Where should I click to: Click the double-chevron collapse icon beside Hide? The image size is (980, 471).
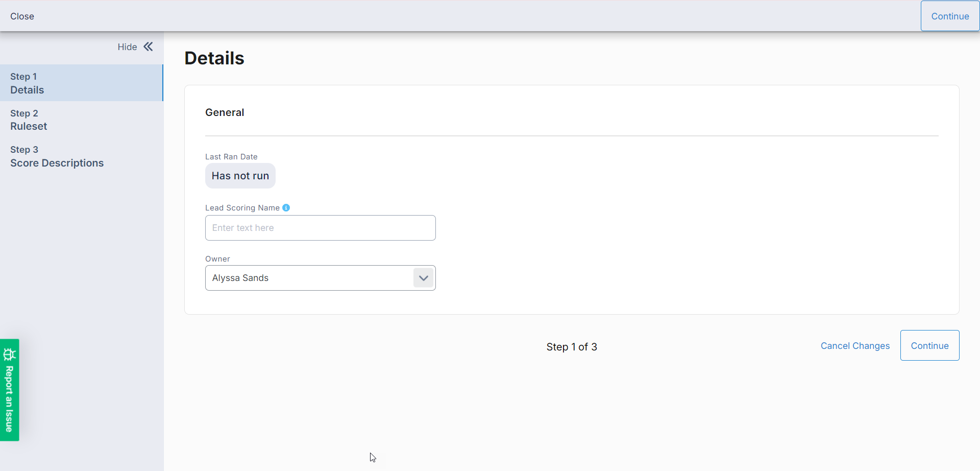[x=148, y=47]
